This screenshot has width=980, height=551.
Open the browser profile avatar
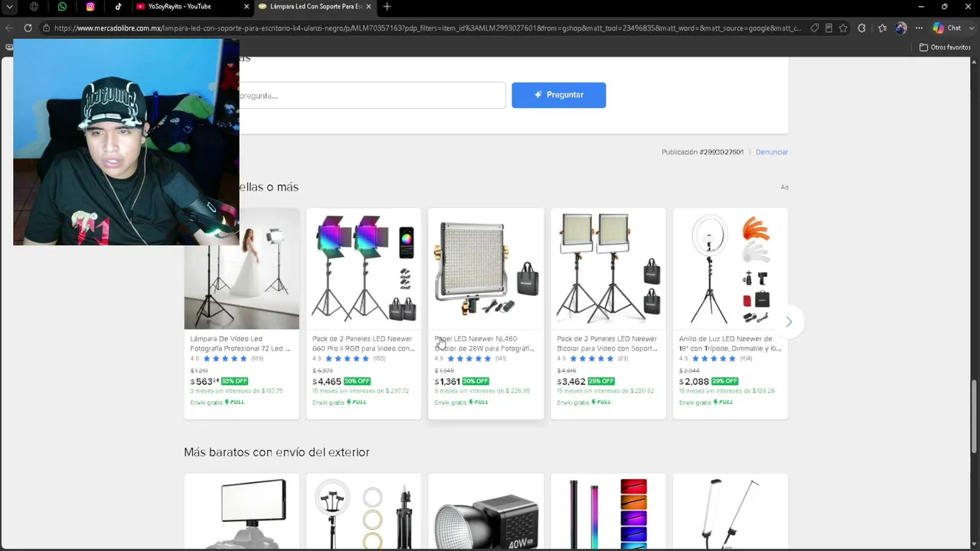point(901,28)
